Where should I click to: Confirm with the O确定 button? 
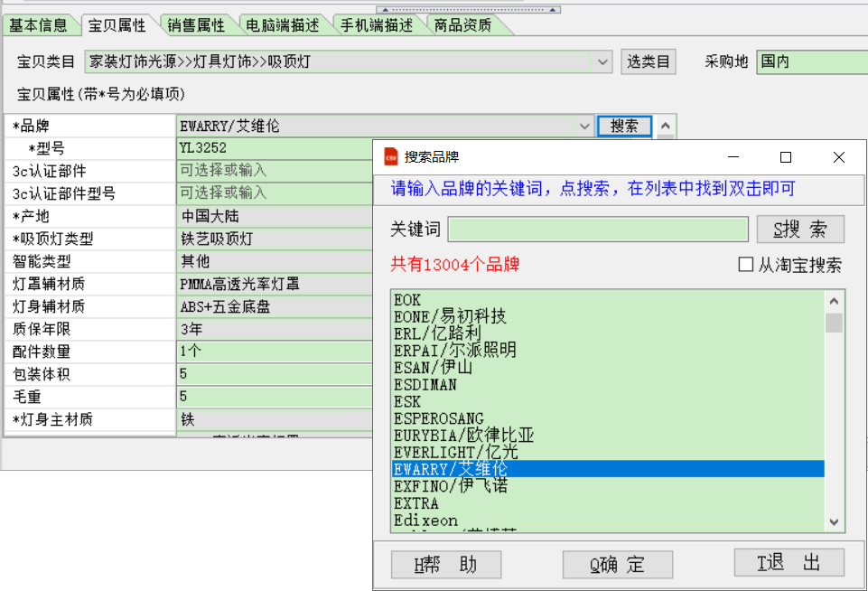[x=618, y=565]
